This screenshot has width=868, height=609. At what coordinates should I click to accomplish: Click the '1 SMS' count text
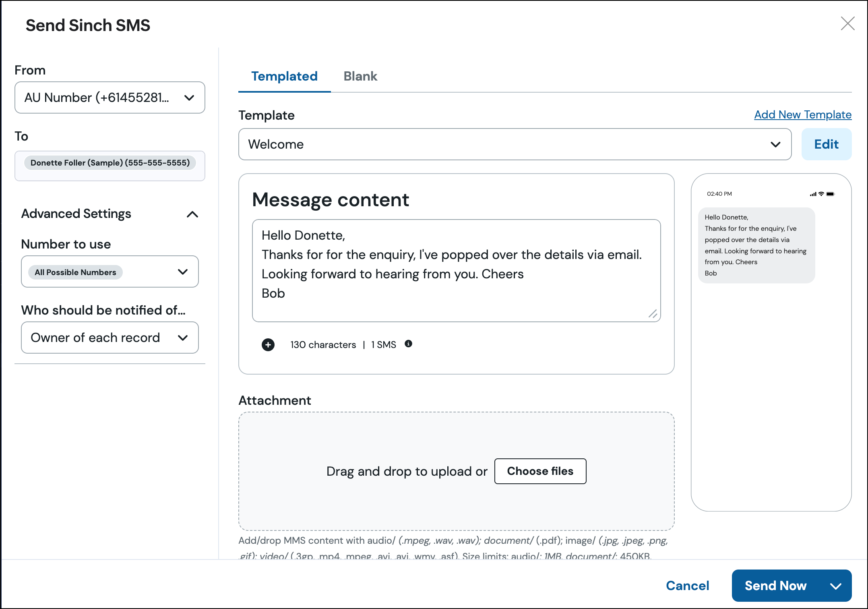pyautogui.click(x=384, y=345)
